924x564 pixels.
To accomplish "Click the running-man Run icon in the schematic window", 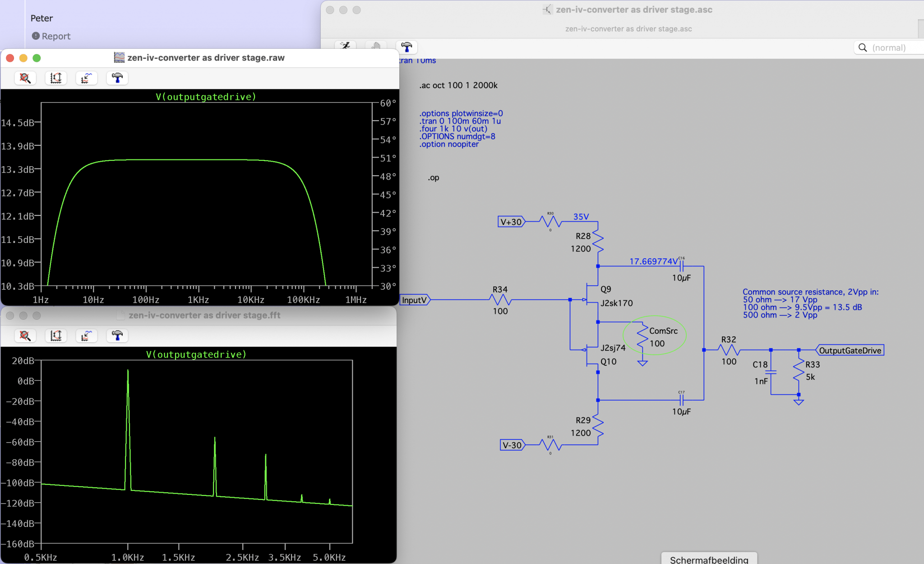I will coord(345,46).
